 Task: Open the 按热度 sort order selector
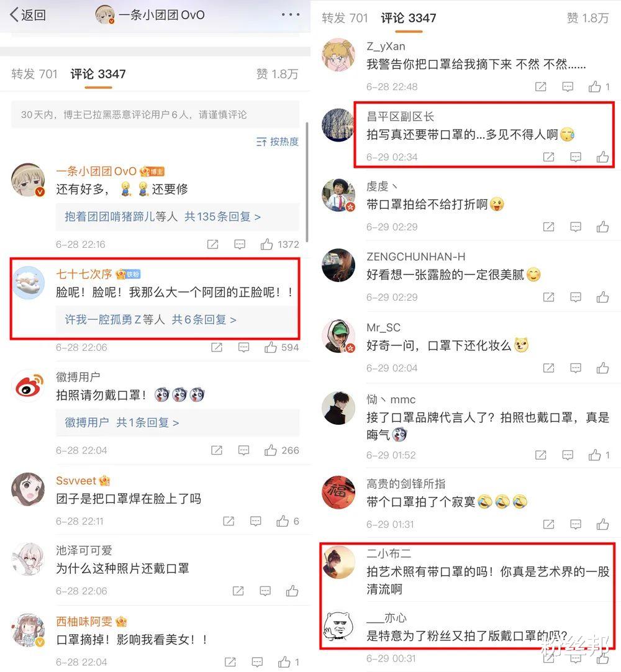(x=278, y=142)
